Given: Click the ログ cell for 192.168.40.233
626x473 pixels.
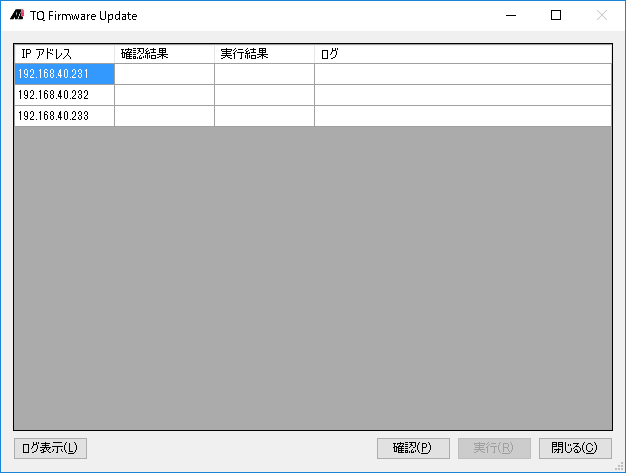Looking at the screenshot, I should 463,116.
